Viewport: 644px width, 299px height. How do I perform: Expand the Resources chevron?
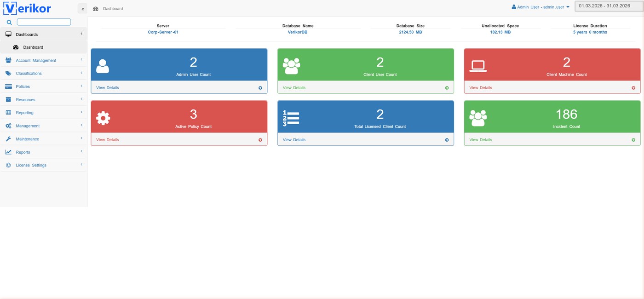[81, 99]
